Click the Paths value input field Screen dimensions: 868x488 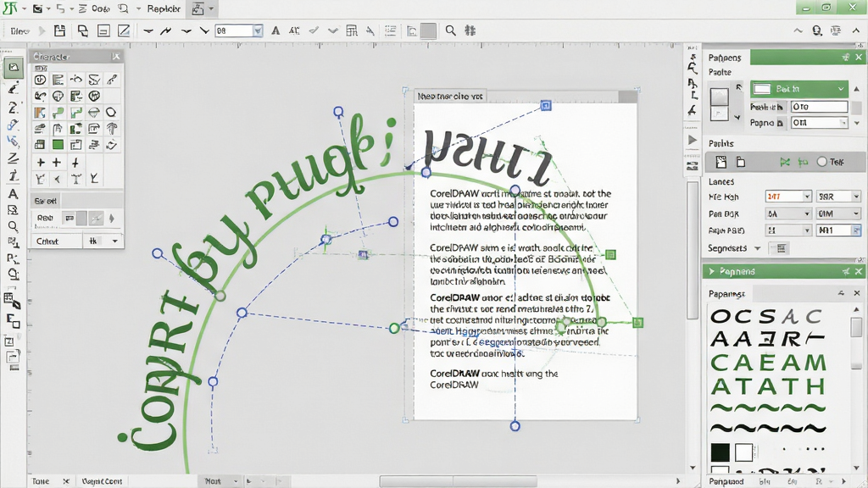click(x=819, y=107)
